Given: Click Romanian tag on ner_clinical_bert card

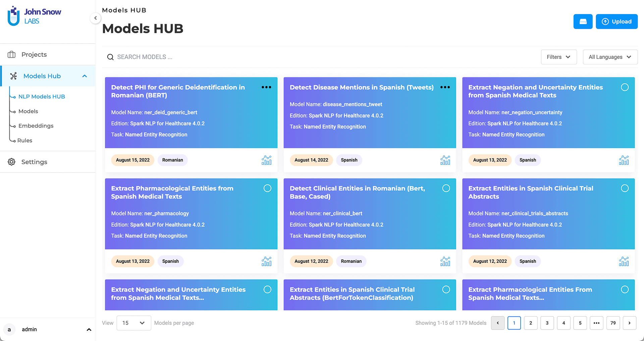Looking at the screenshot, I should coord(351,261).
